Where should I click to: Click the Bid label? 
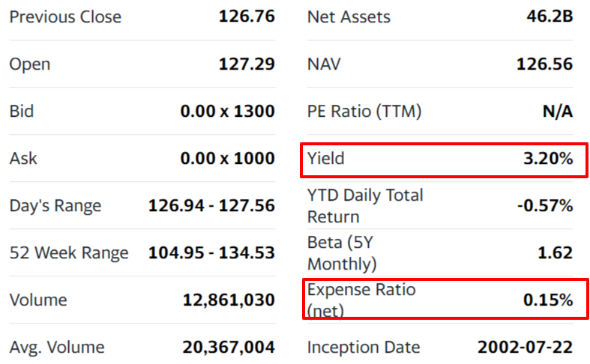22,112
